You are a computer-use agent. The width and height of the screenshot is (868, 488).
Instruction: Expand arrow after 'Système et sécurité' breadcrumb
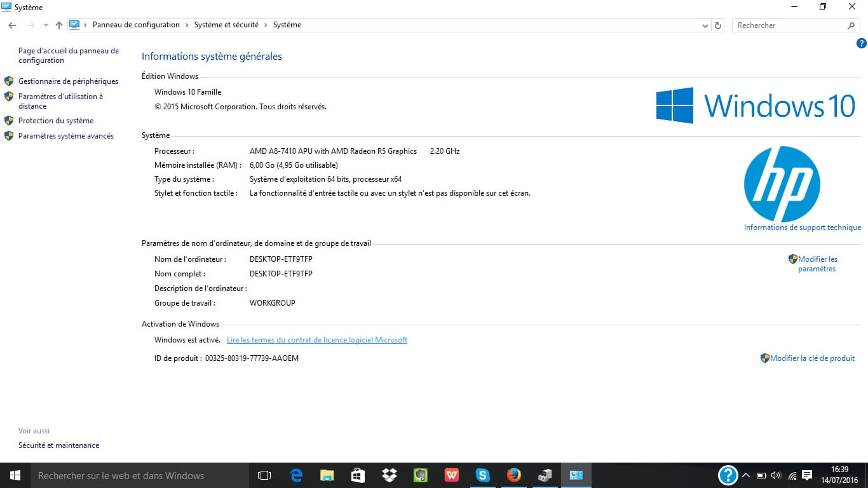click(266, 25)
